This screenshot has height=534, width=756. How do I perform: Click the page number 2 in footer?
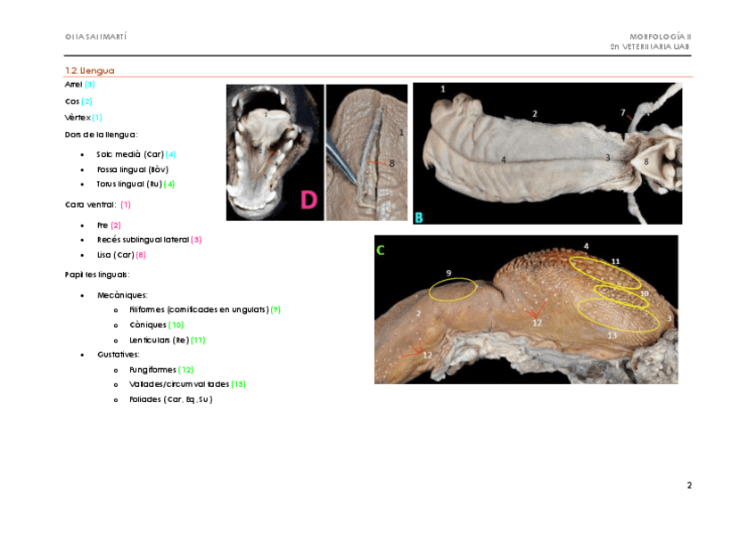[689, 486]
